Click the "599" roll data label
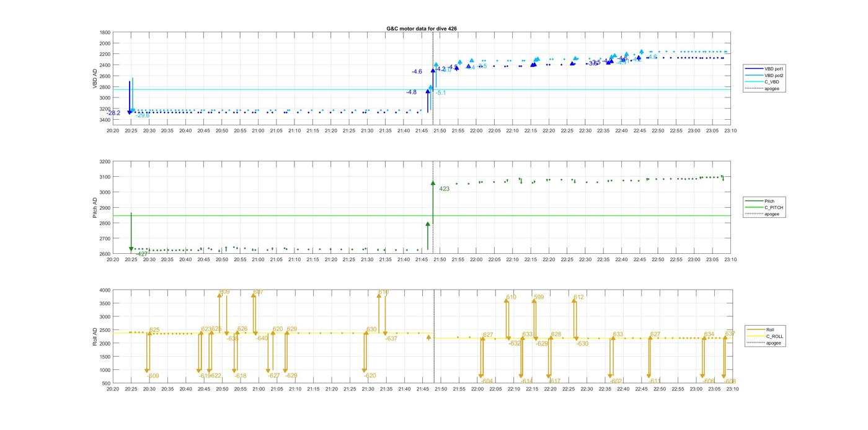868x430 pixels. coord(539,297)
